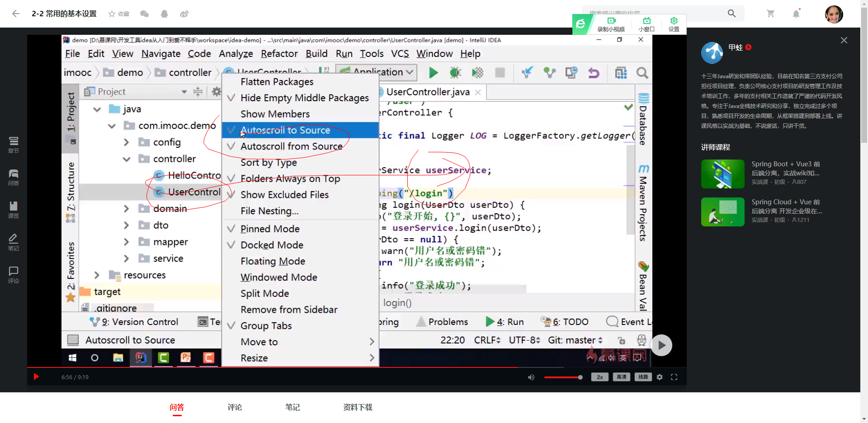Switch to the 资料下载 tab
The height and width of the screenshot is (423, 868).
(x=358, y=407)
